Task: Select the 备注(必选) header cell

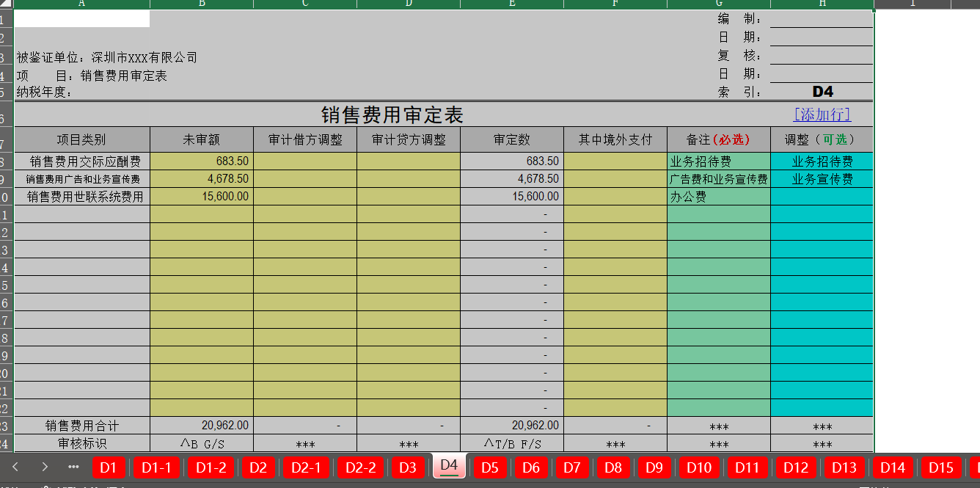Action: point(719,139)
